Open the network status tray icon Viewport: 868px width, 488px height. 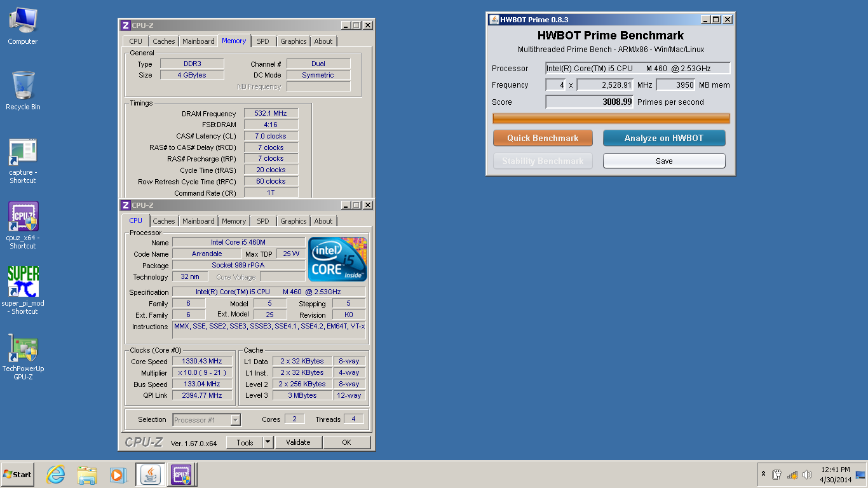(792, 475)
